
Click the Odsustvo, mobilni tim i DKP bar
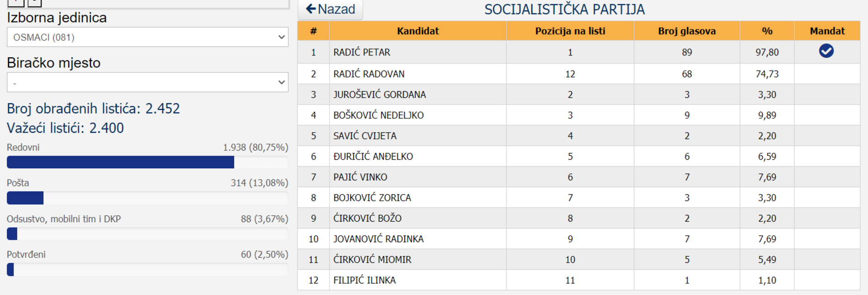pyautogui.click(x=147, y=234)
